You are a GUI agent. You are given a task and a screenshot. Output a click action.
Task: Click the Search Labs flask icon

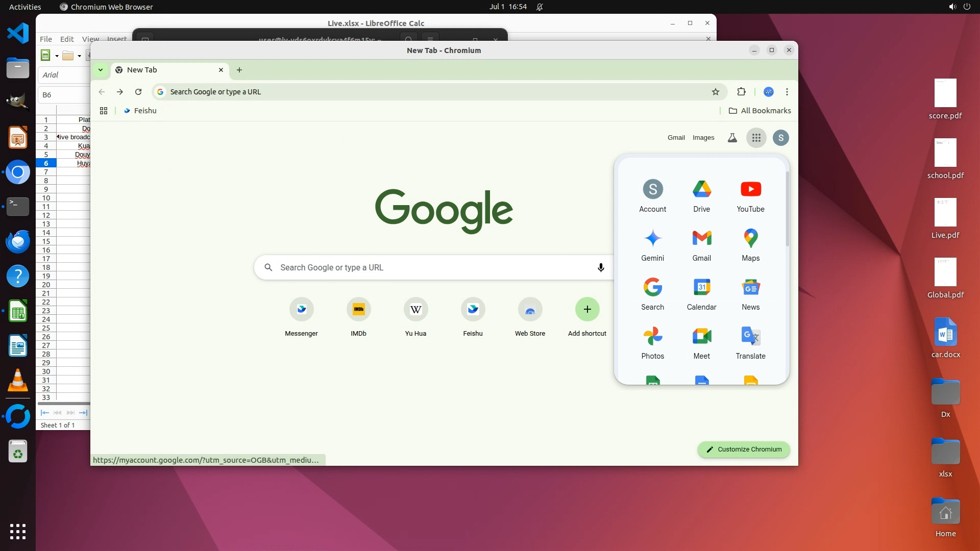pyautogui.click(x=732, y=138)
